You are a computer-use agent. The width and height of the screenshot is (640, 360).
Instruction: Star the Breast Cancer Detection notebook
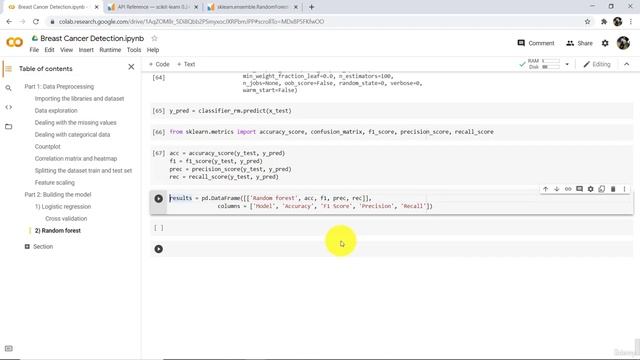154,38
